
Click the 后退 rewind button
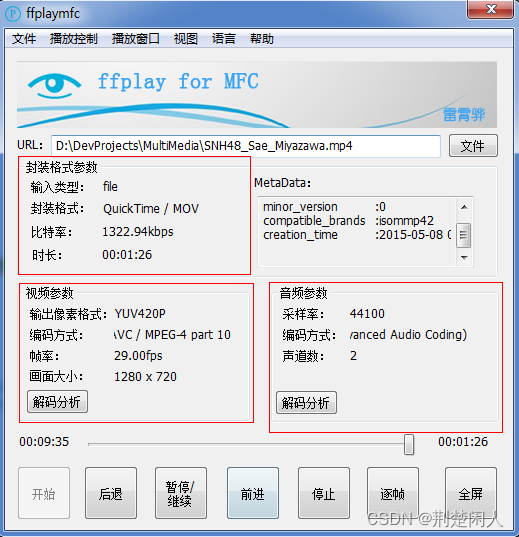point(111,493)
